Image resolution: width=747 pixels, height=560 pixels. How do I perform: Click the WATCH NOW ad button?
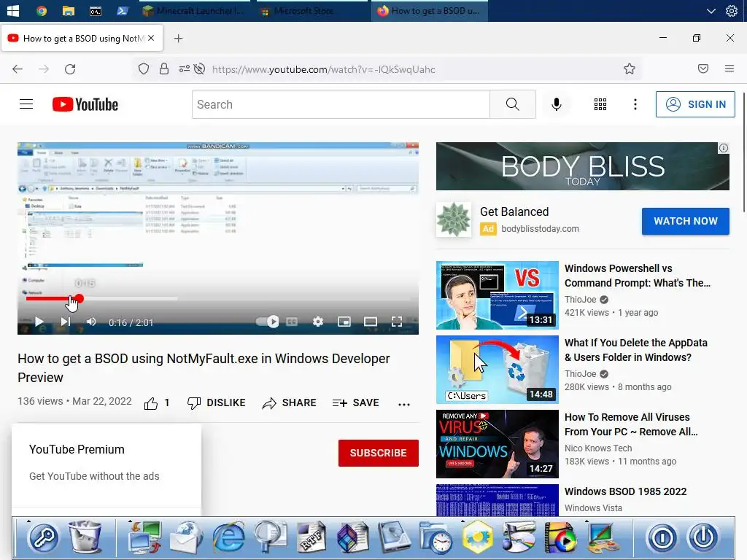(685, 221)
